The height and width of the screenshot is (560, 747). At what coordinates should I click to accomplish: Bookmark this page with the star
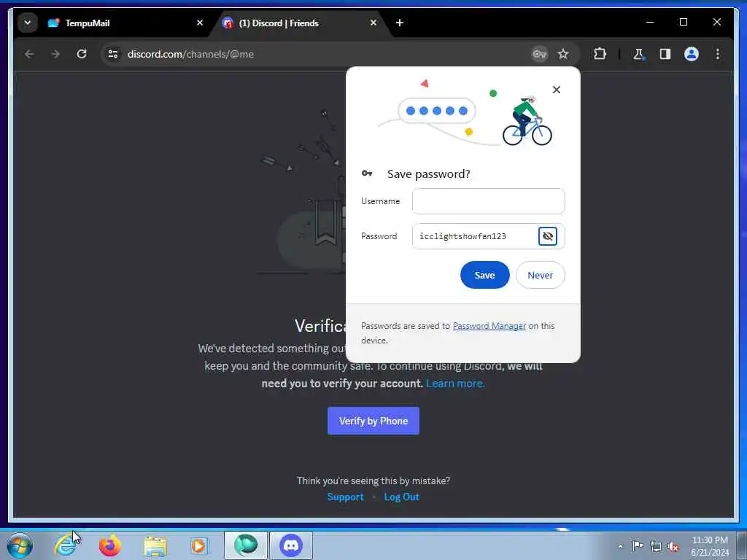pyautogui.click(x=563, y=54)
